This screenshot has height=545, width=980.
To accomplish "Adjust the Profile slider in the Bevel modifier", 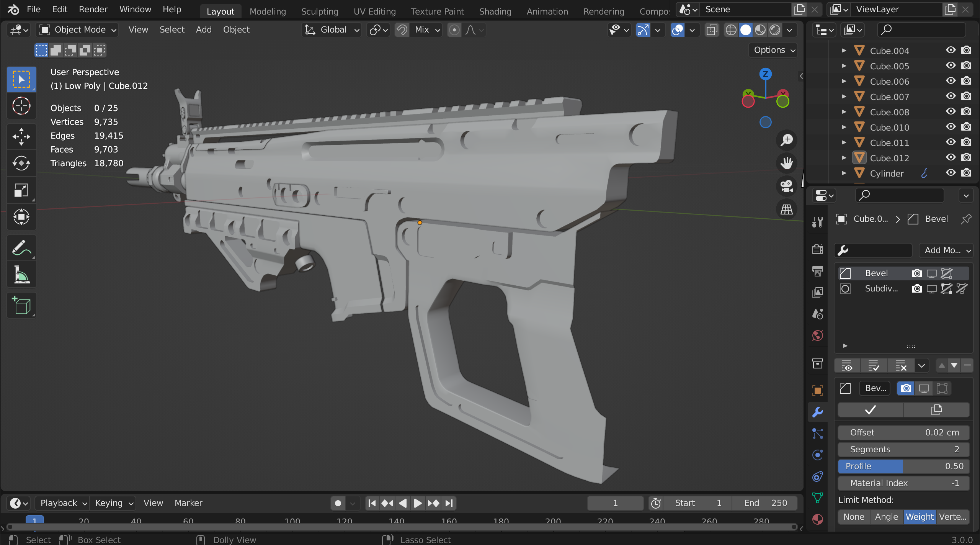I will coord(903,466).
